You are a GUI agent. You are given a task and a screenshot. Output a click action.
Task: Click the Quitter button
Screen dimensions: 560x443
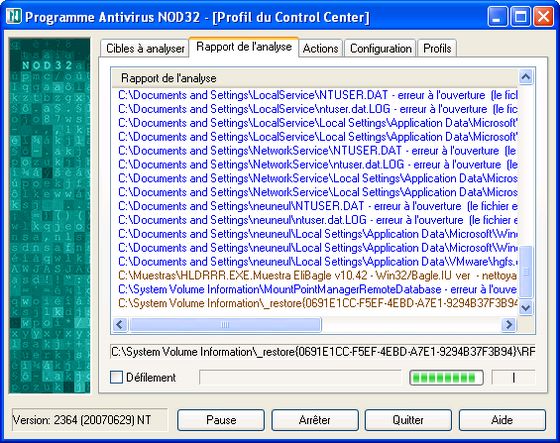pos(408,420)
